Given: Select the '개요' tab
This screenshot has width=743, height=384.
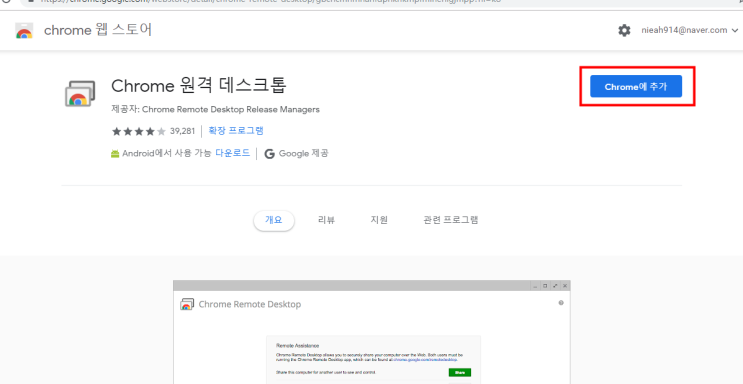Looking at the screenshot, I should [274, 220].
